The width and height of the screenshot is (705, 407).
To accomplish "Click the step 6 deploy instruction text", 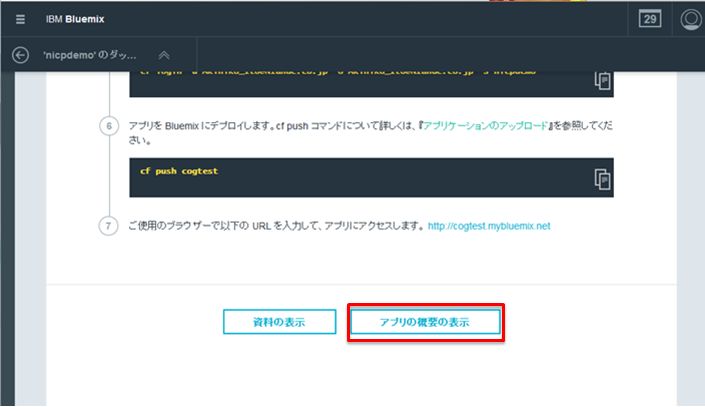I will tap(270, 128).
